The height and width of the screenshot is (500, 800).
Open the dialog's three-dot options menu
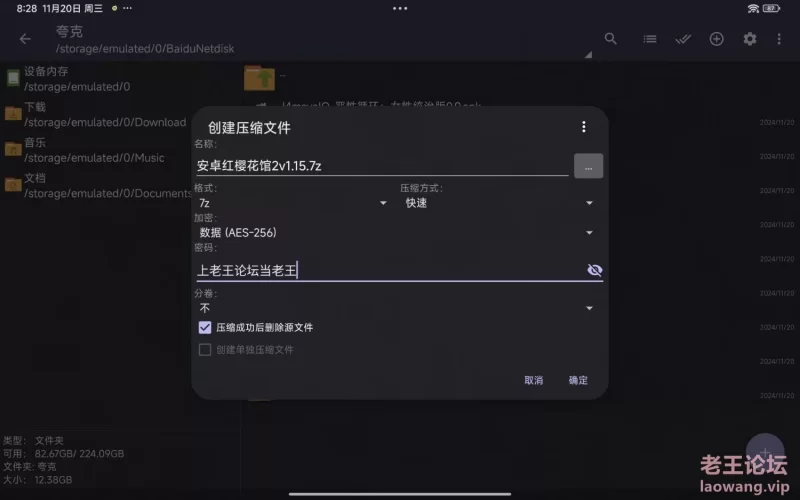[x=584, y=127]
